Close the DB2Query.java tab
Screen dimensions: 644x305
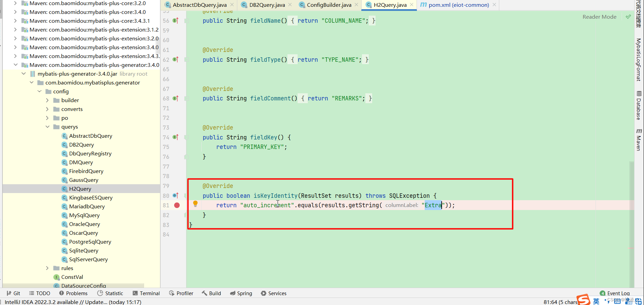(x=290, y=5)
